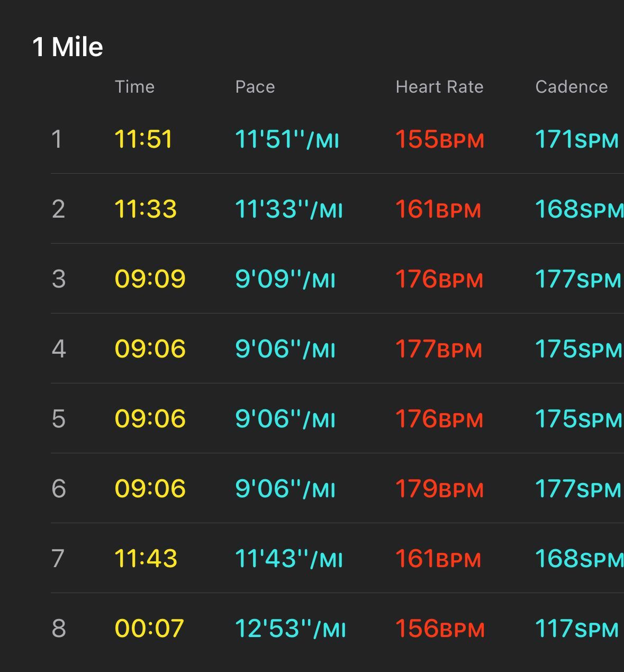Viewport: 624px width, 672px height.
Task: Select the 1 Mile splits heading
Action: click(x=68, y=47)
